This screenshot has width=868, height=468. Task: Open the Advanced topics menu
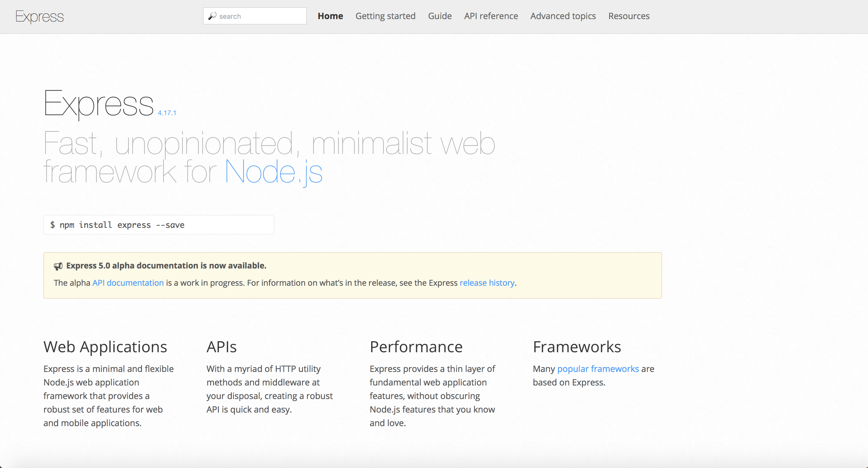(563, 16)
